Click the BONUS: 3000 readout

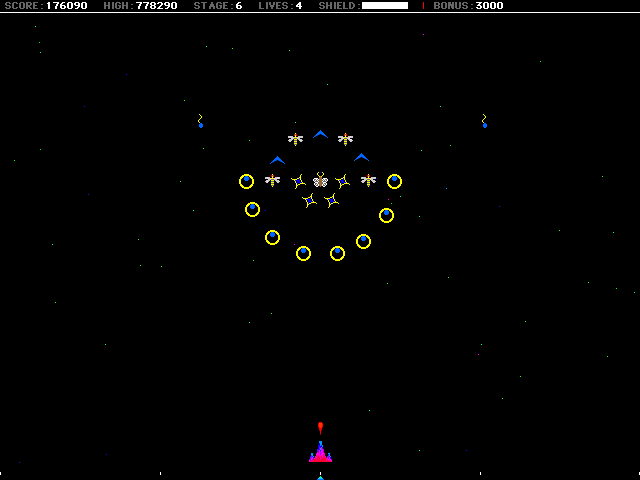pos(468,6)
